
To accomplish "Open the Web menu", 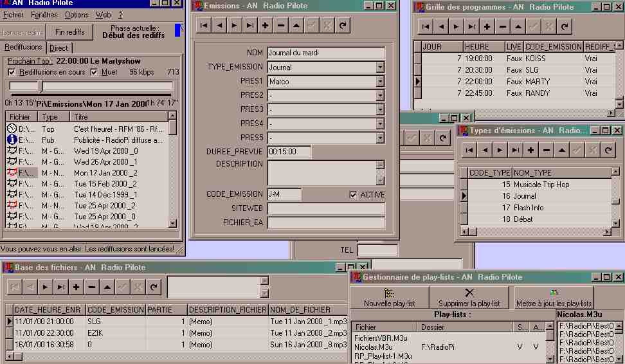I will tap(103, 15).
